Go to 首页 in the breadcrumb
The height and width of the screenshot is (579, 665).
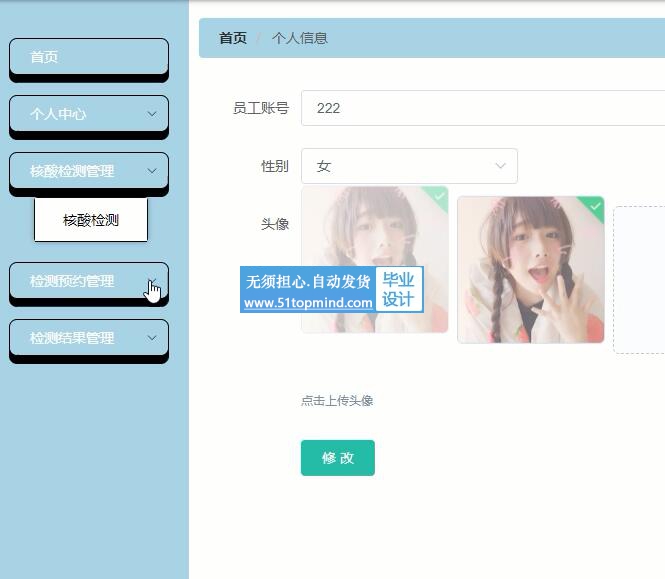233,38
